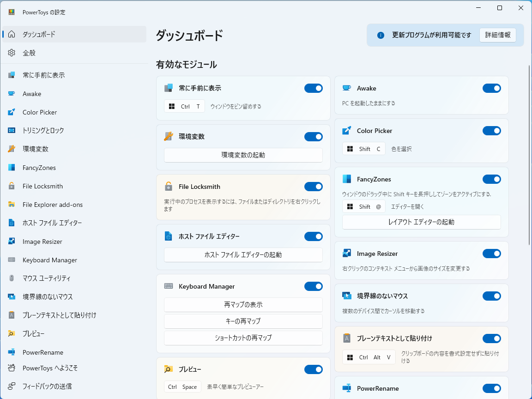Select the Color Picker icon in the sidebar
This screenshot has width=532, height=399.
[11, 112]
